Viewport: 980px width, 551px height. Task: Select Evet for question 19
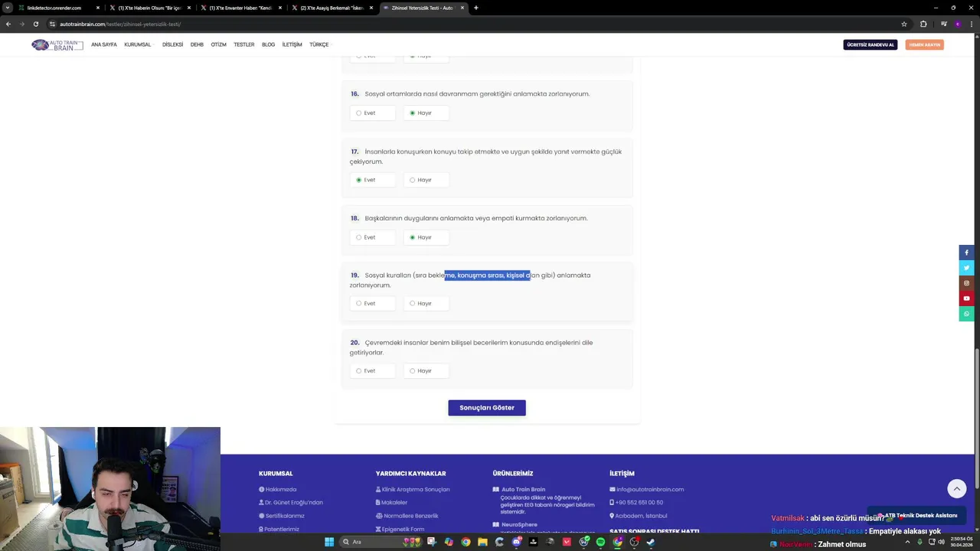pos(372,303)
